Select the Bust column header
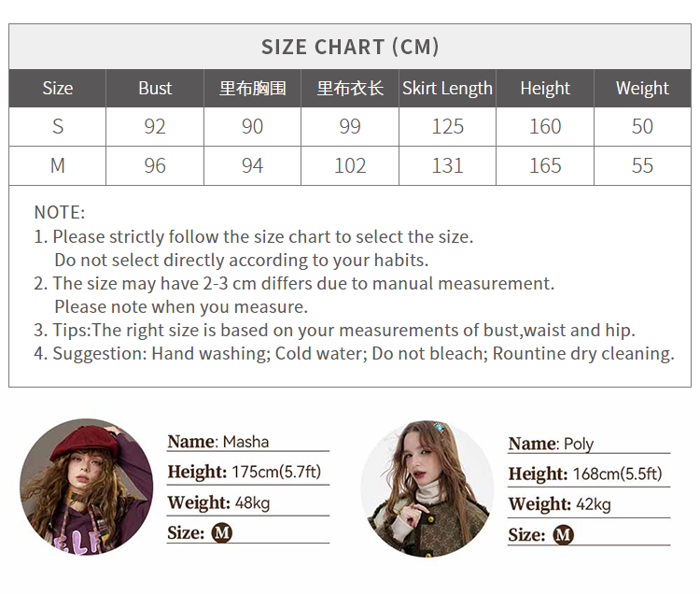This screenshot has width=700, height=594. click(155, 88)
